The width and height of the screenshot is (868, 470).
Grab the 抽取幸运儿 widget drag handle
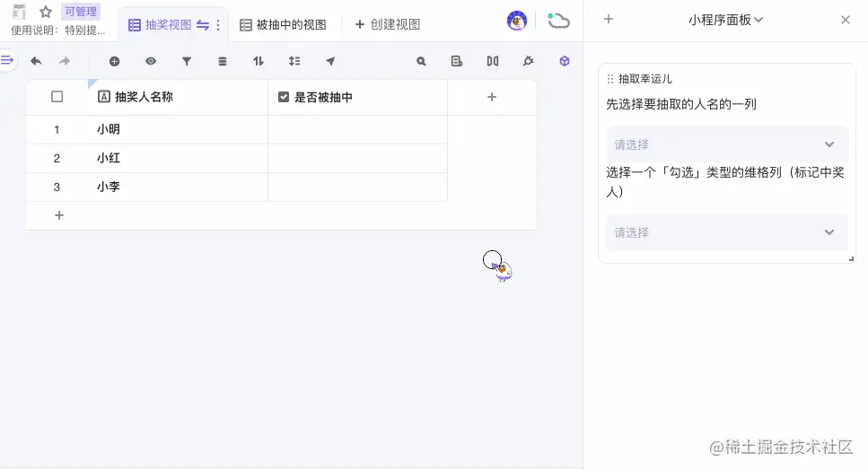610,79
